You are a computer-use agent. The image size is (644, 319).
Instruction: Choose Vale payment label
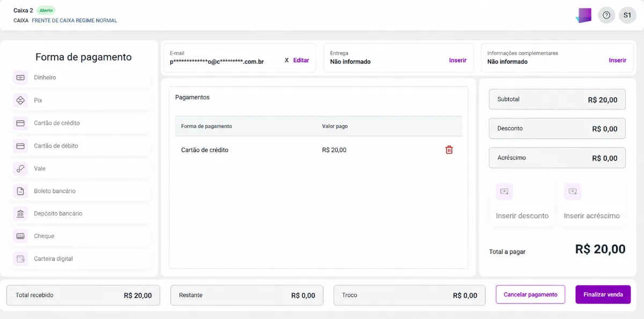[40, 168]
